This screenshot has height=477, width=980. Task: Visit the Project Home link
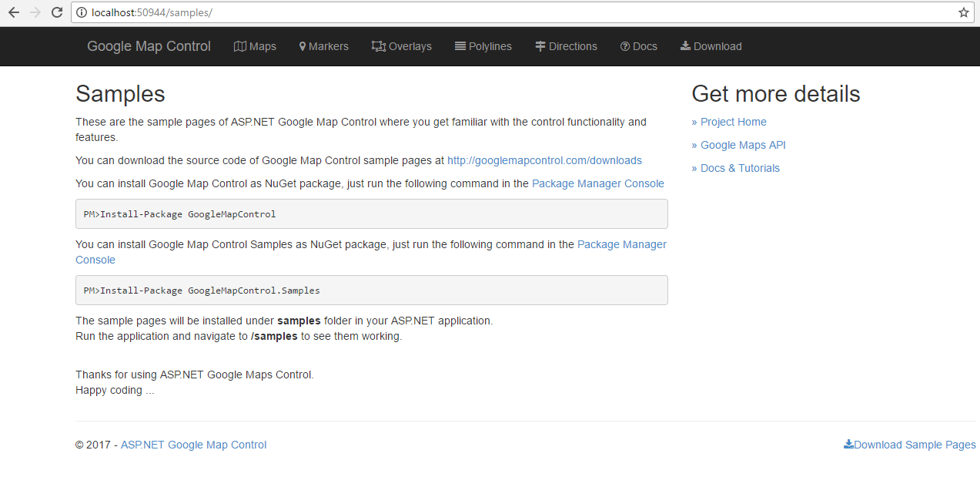(x=733, y=122)
